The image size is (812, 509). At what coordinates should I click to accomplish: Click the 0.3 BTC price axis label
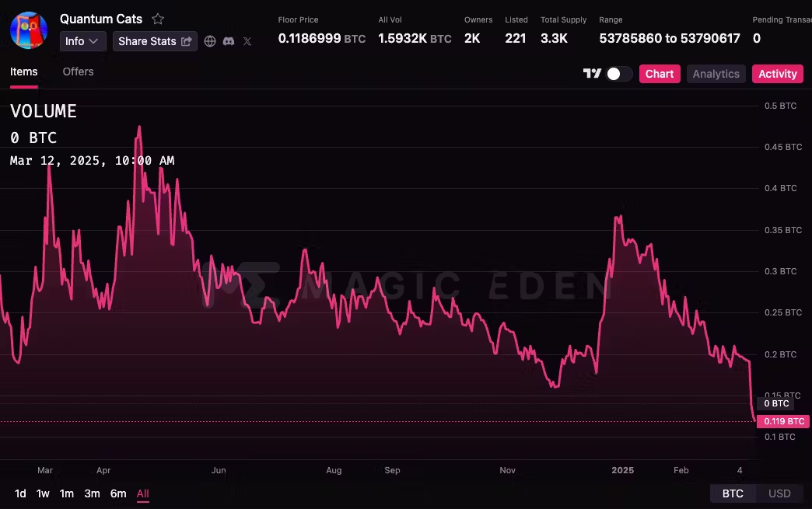click(x=780, y=271)
